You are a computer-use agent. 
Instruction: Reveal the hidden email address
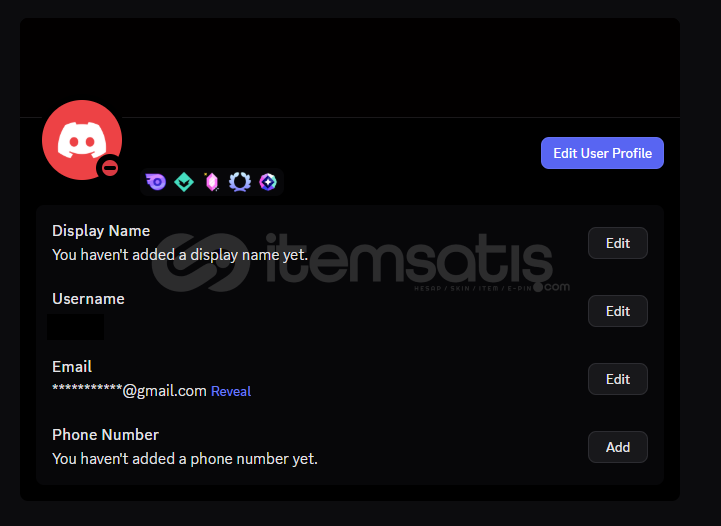(231, 391)
